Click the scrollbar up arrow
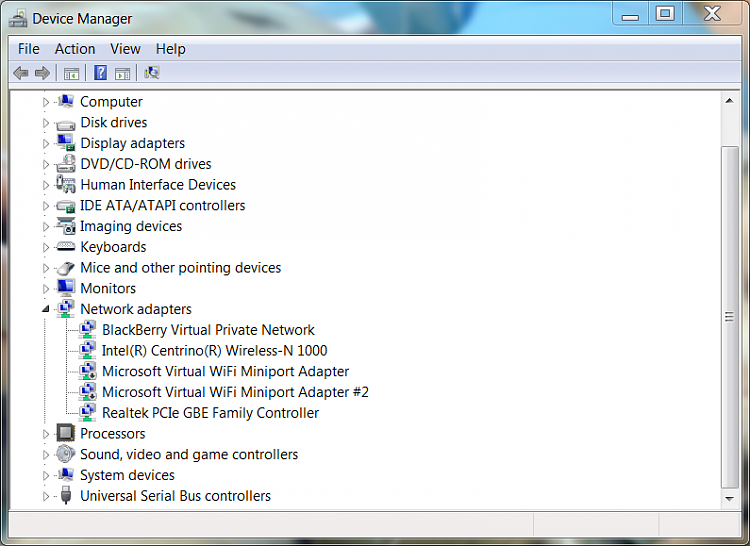750x546 pixels. click(x=729, y=100)
